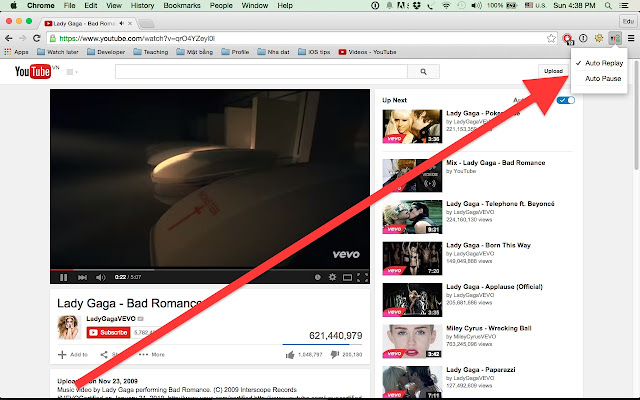The width and height of the screenshot is (640, 400).
Task: Open the Add to menu
Action: [x=73, y=355]
